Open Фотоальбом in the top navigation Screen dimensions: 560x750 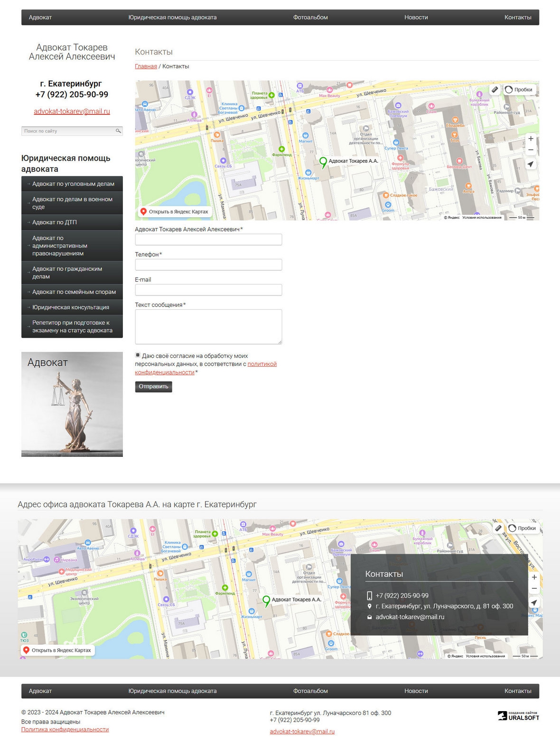(310, 18)
